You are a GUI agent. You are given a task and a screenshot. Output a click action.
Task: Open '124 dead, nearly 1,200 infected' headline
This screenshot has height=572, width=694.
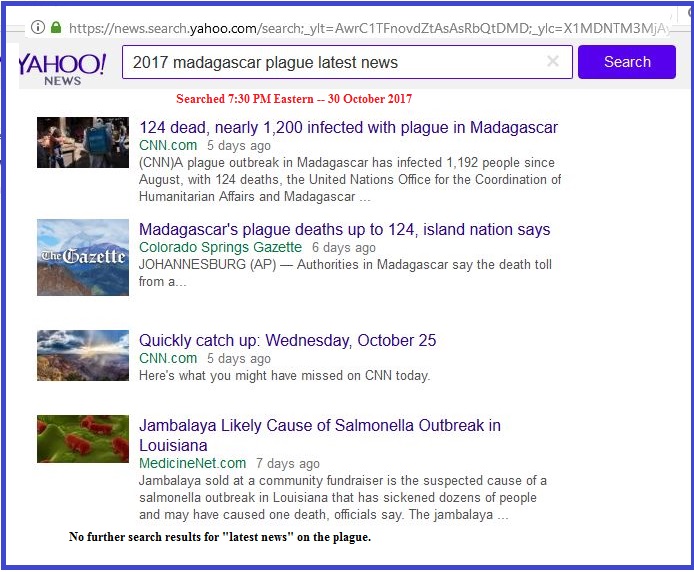click(348, 128)
